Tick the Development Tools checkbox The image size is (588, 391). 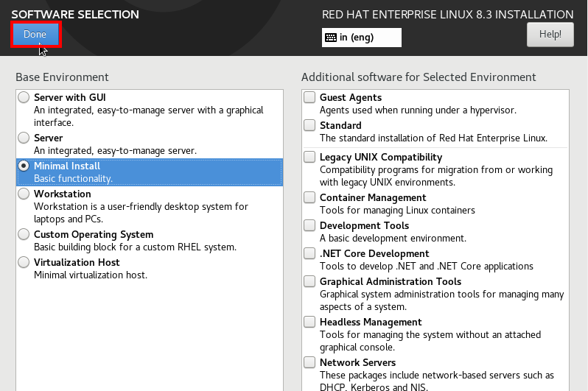point(309,225)
